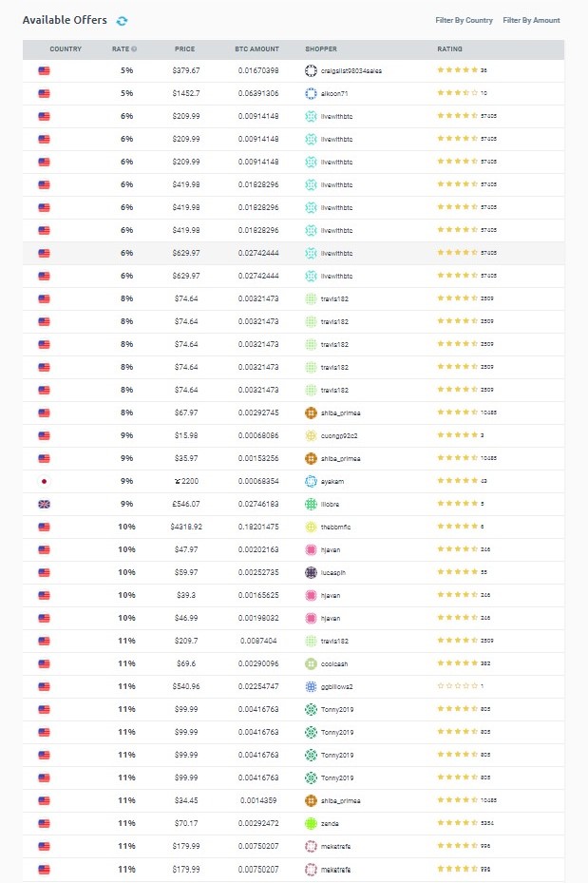Click the info icon beside the RATE header
Image resolution: width=588 pixels, height=883 pixels.
[134, 48]
